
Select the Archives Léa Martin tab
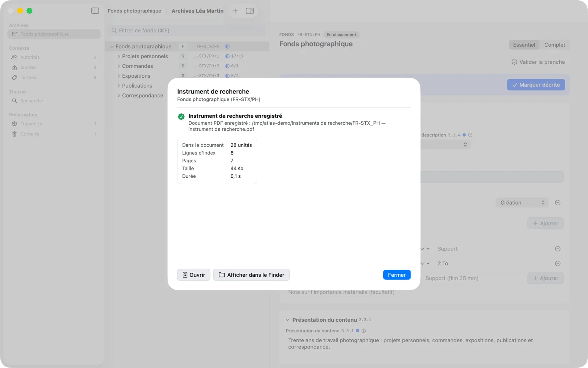click(x=197, y=11)
